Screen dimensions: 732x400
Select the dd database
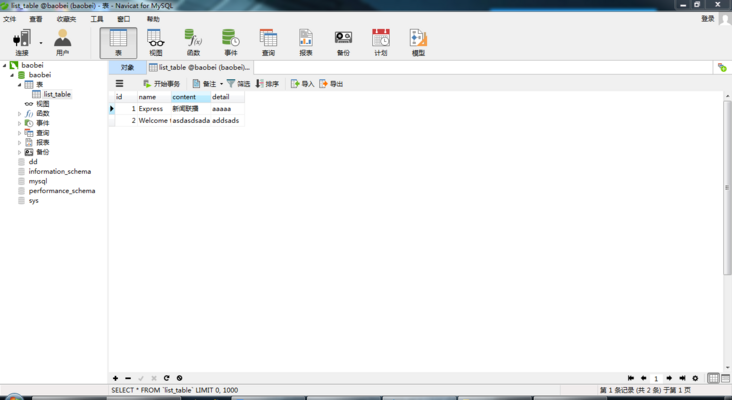(x=33, y=162)
